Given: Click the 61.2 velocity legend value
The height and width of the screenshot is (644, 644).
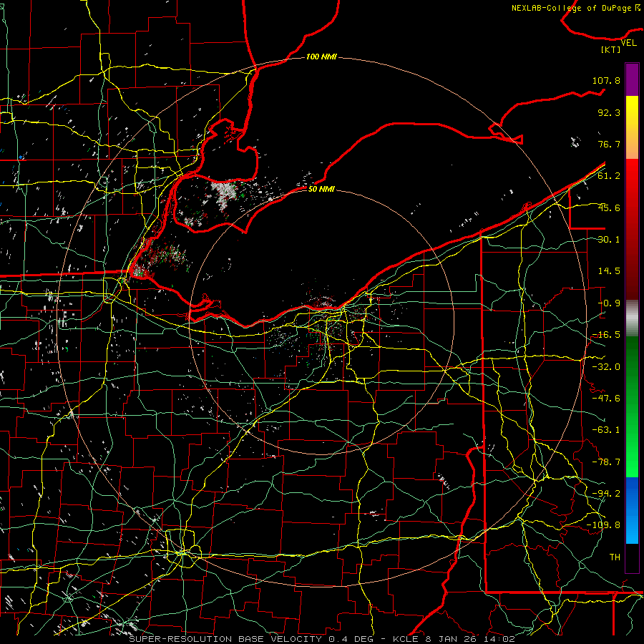Looking at the screenshot, I should [x=609, y=176].
